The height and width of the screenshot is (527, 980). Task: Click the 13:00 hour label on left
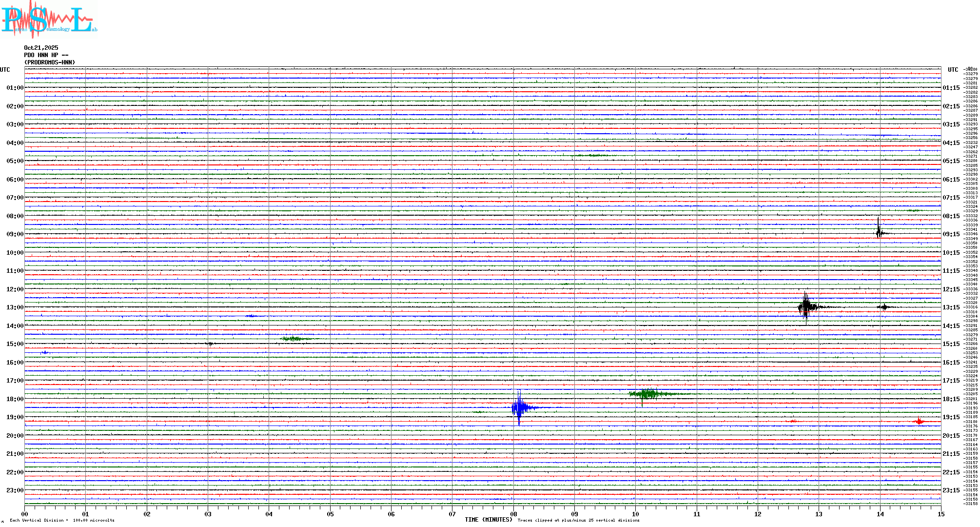pyautogui.click(x=15, y=307)
